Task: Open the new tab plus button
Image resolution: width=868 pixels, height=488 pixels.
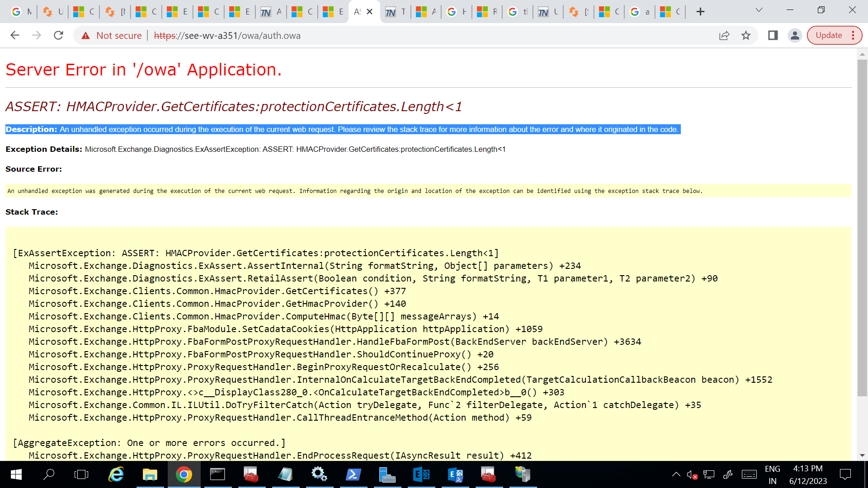Action: coord(700,12)
